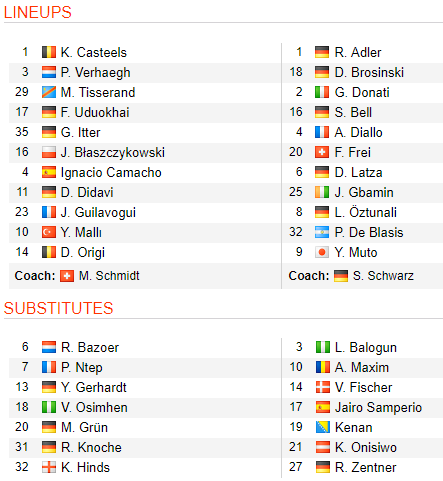Screen dimensions: 443x481
Task: Click the SUBSTITUTES section heading
Action: pos(59,308)
